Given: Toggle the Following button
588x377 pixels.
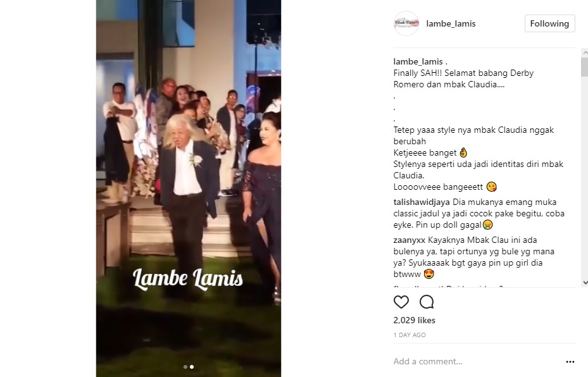Looking at the screenshot, I should coord(549,23).
